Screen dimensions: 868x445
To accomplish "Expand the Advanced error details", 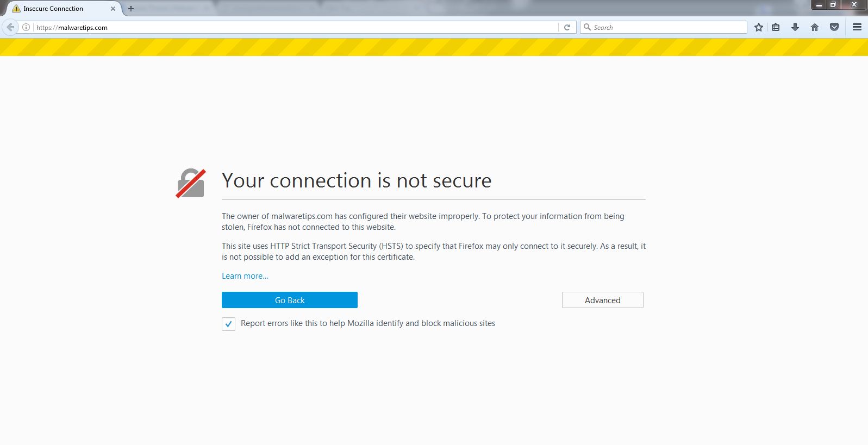I will point(602,300).
